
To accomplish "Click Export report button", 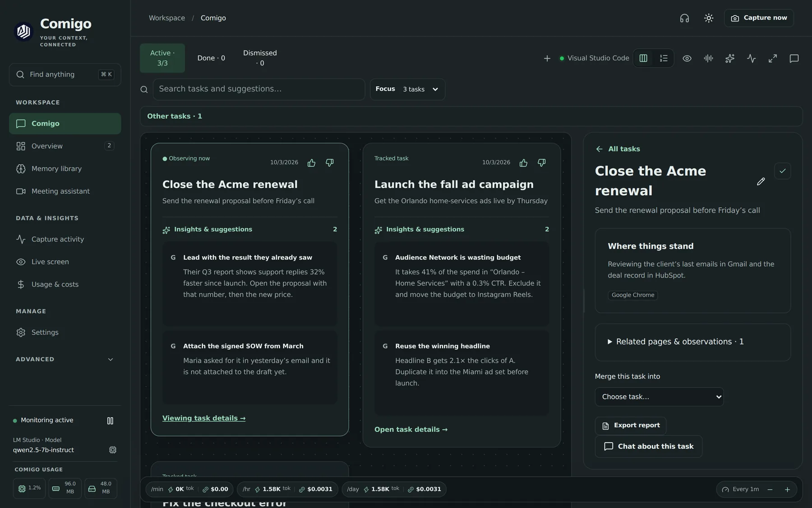I will [631, 426].
